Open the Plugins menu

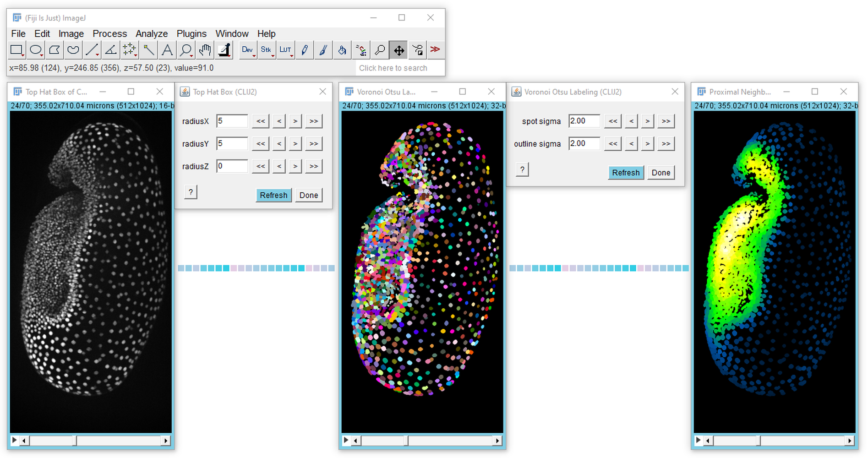tap(191, 33)
